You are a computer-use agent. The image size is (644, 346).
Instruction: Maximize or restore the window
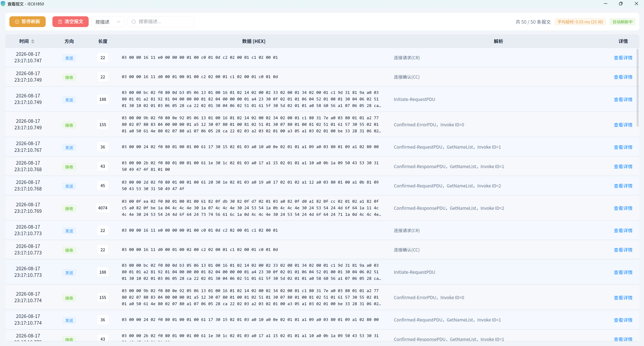click(621, 4)
